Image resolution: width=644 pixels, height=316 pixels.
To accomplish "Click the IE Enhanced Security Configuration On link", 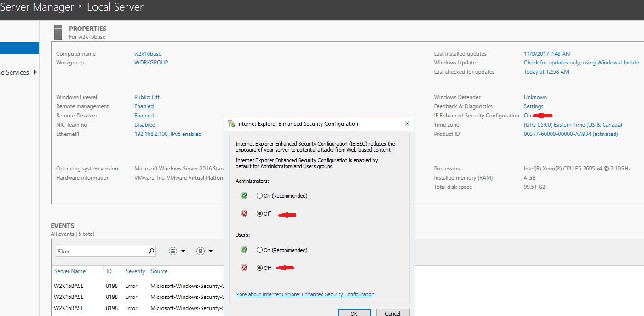I will [527, 116].
